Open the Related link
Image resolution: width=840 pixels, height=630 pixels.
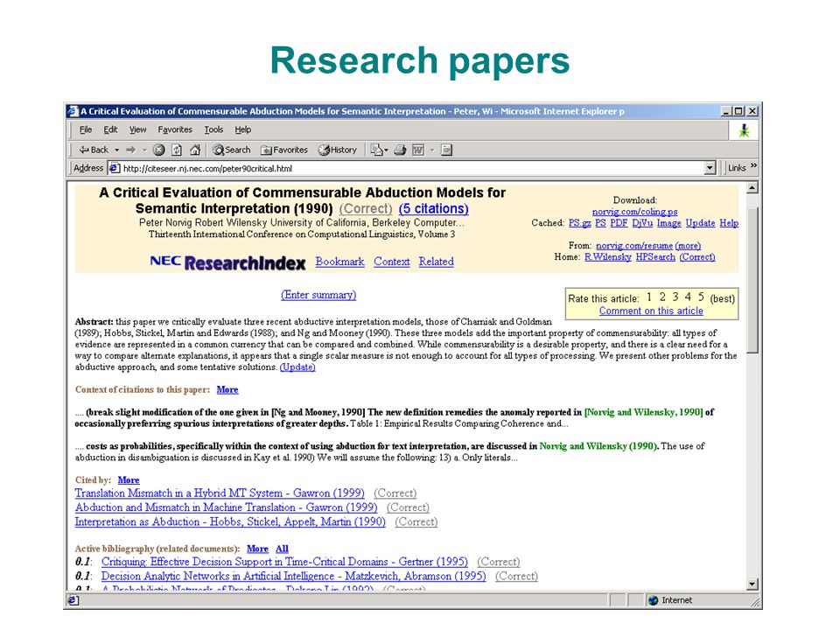[x=436, y=262]
